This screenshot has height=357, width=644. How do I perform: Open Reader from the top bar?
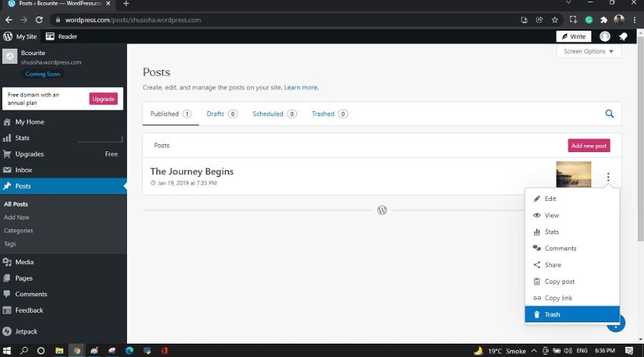[61, 36]
